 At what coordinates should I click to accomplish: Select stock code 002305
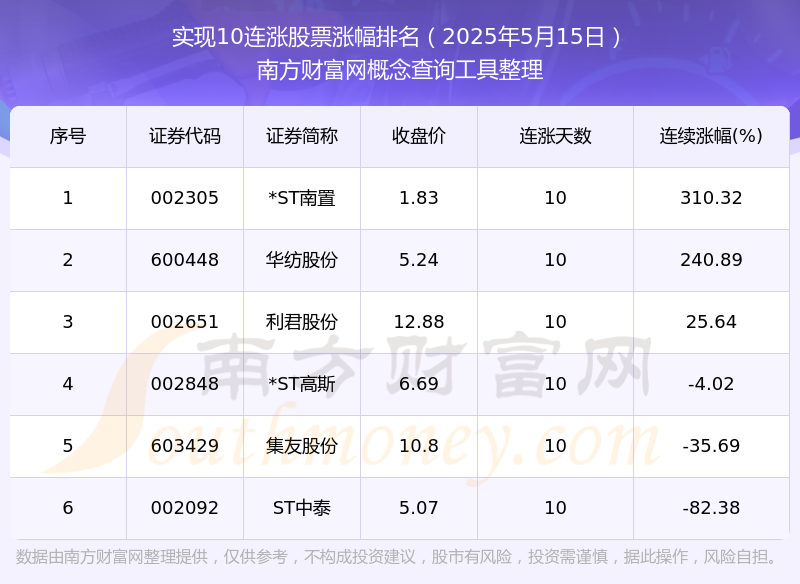coord(185,198)
